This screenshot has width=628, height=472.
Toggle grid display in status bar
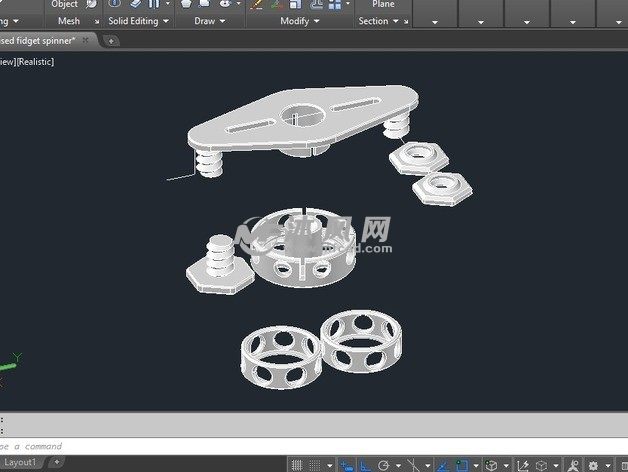[297, 465]
